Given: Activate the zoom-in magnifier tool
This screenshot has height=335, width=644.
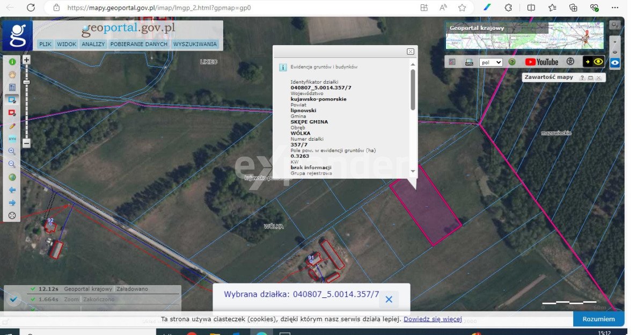Looking at the screenshot, I should (x=12, y=151).
